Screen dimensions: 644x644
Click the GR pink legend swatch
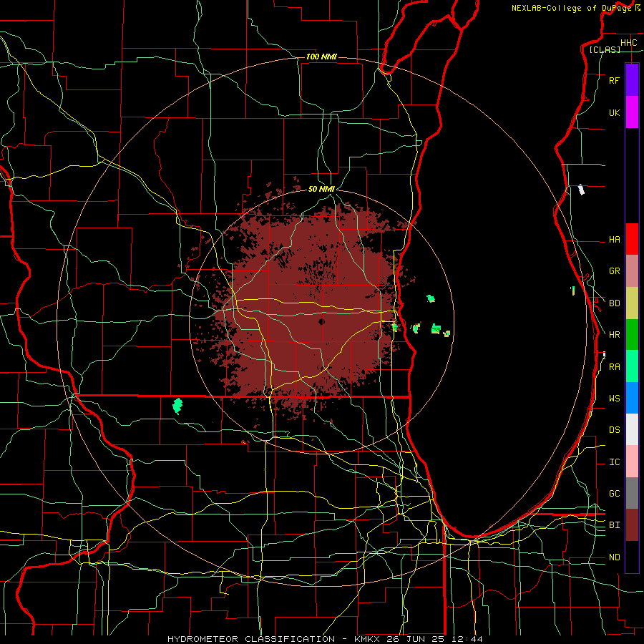click(632, 270)
